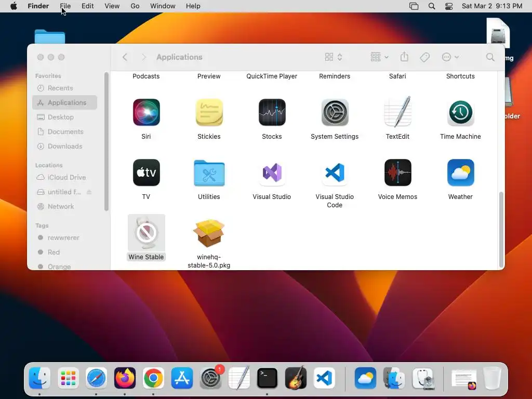Select Visual Studio Code in Applications folder
The height and width of the screenshot is (399, 532).
(x=335, y=172)
